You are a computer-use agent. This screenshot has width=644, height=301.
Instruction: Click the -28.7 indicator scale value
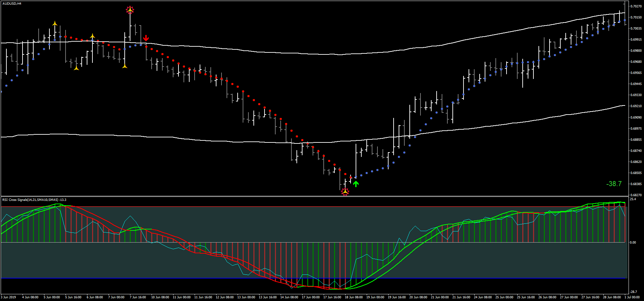click(x=633, y=292)
